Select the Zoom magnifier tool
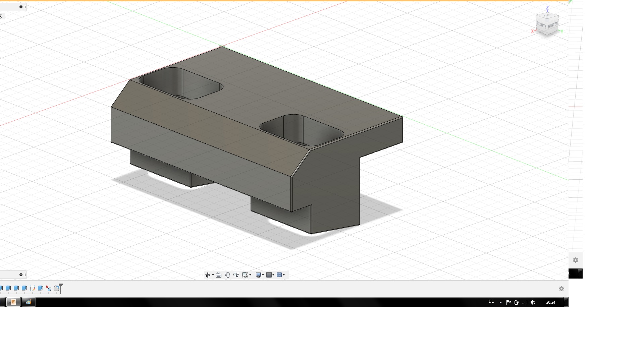Screen dimensions: 644x362 pos(236,275)
